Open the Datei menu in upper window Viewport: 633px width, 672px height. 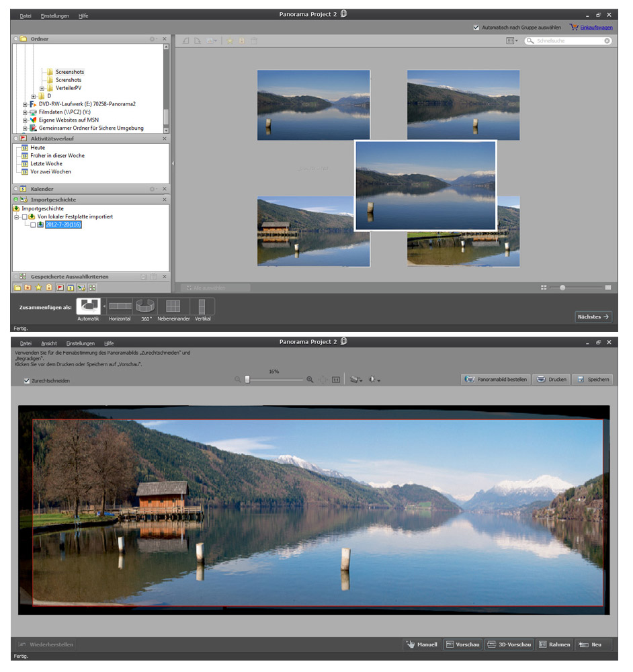(x=26, y=16)
